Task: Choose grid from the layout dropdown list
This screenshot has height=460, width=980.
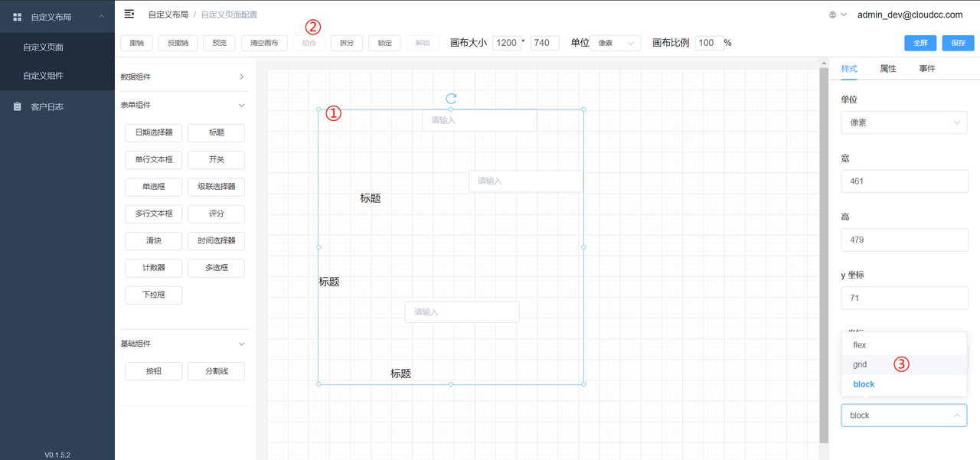Action: [860, 365]
